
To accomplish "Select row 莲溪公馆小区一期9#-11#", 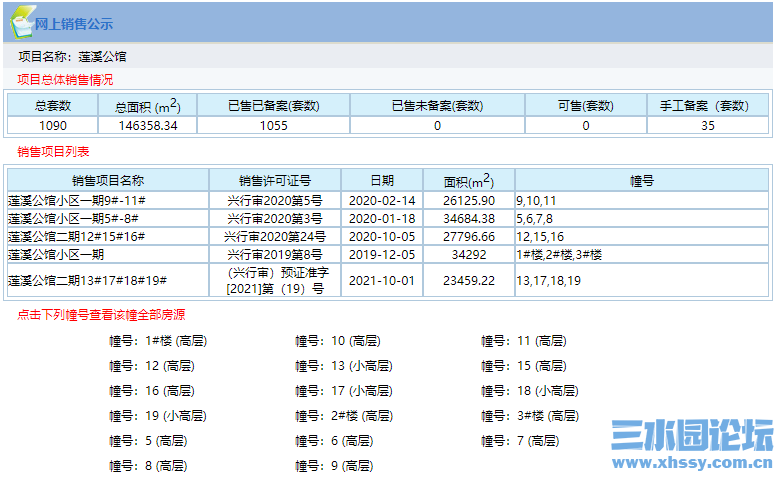I will click(x=388, y=201).
